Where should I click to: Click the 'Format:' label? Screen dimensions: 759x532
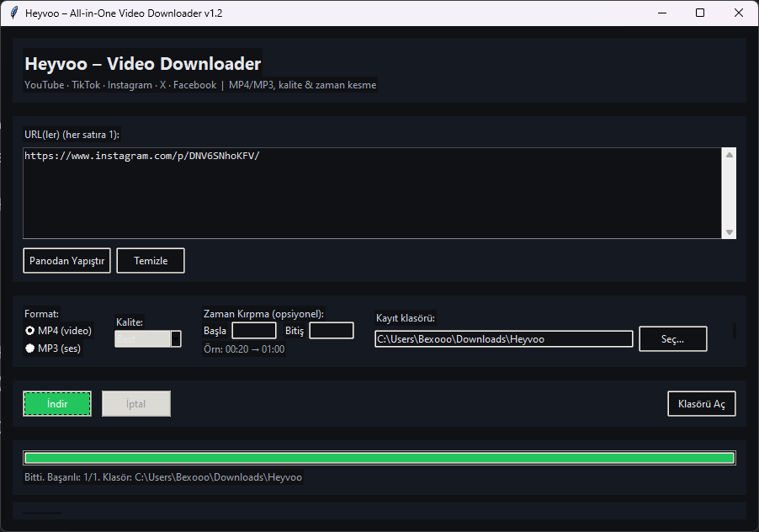41,314
